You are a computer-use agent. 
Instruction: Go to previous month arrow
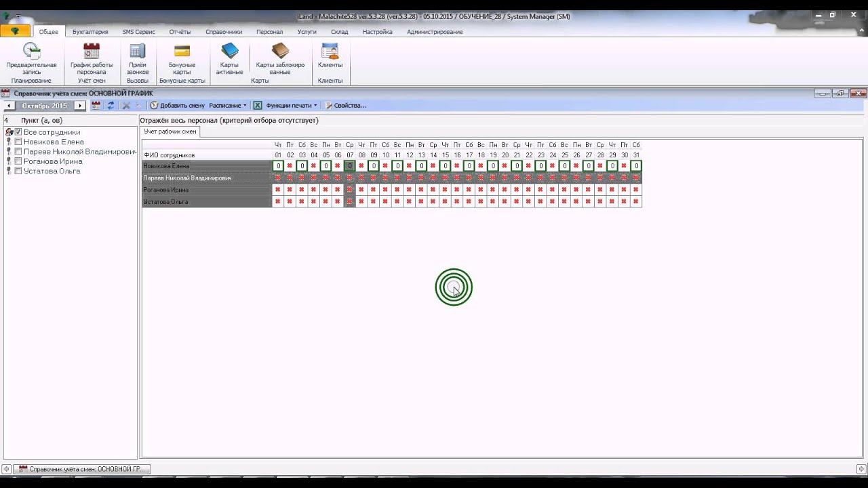coord(9,106)
